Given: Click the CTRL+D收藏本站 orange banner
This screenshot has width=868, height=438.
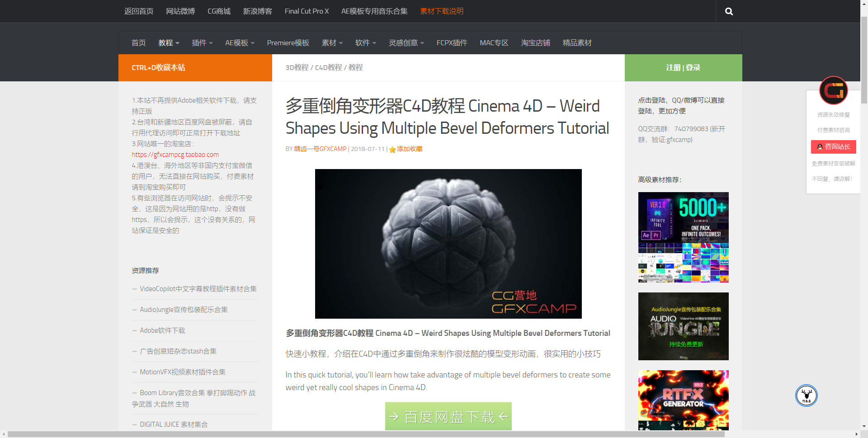Looking at the screenshot, I should 195,68.
